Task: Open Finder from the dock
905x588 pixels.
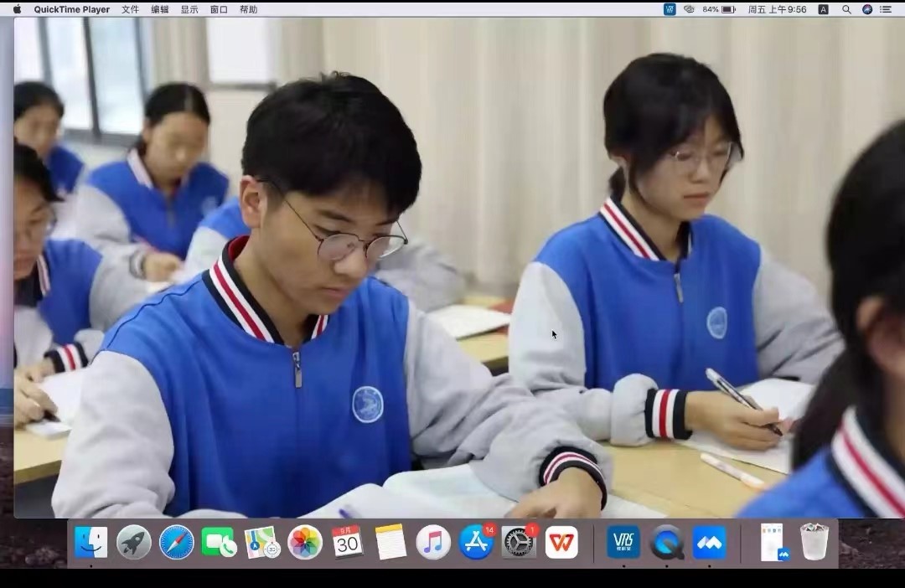Action: pos(90,542)
